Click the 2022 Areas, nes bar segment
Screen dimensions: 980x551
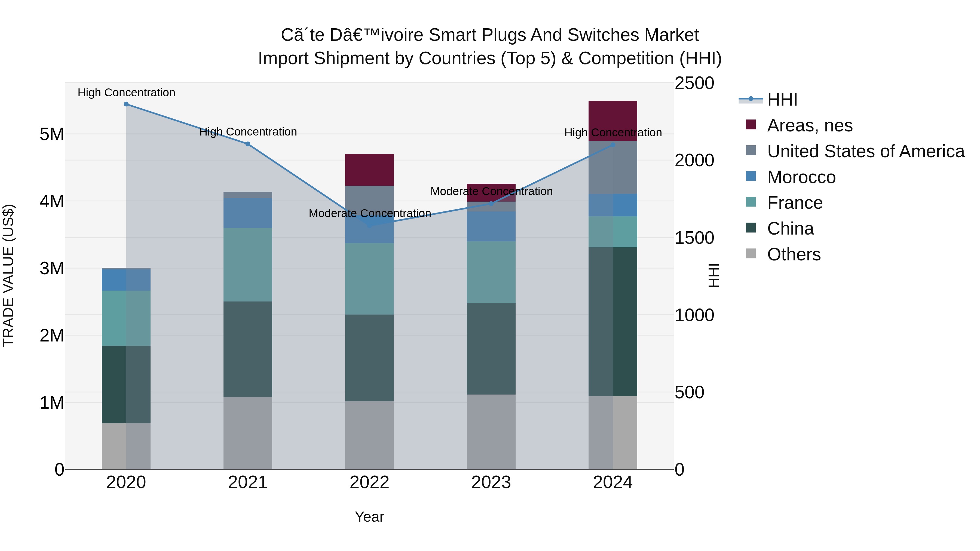(x=369, y=170)
